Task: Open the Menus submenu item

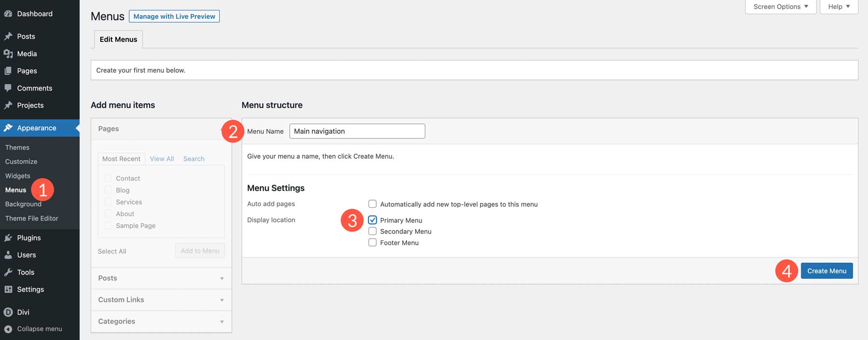Action: (16, 190)
